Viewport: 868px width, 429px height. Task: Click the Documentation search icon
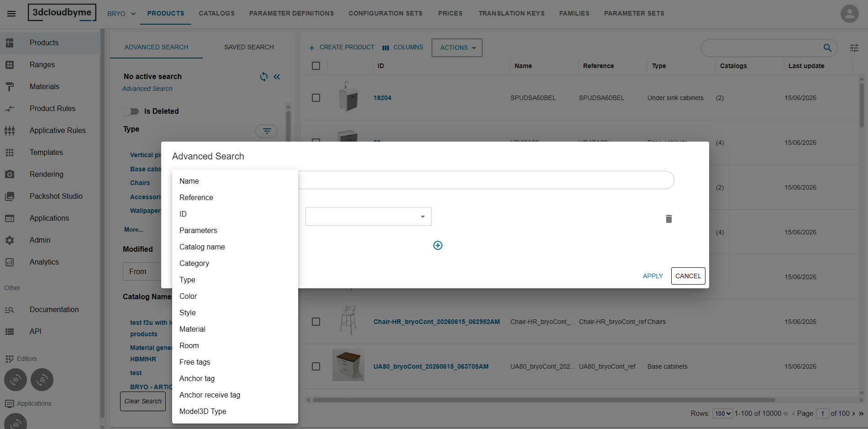(10, 310)
